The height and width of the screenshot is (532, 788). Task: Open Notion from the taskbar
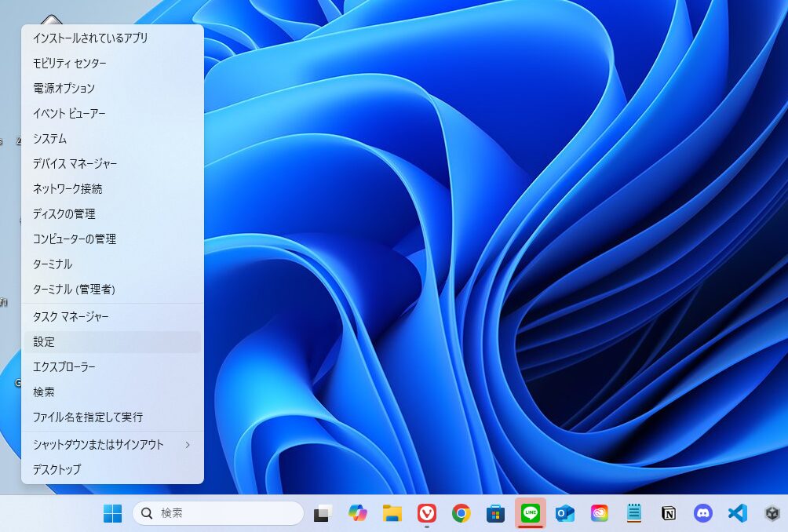click(669, 513)
